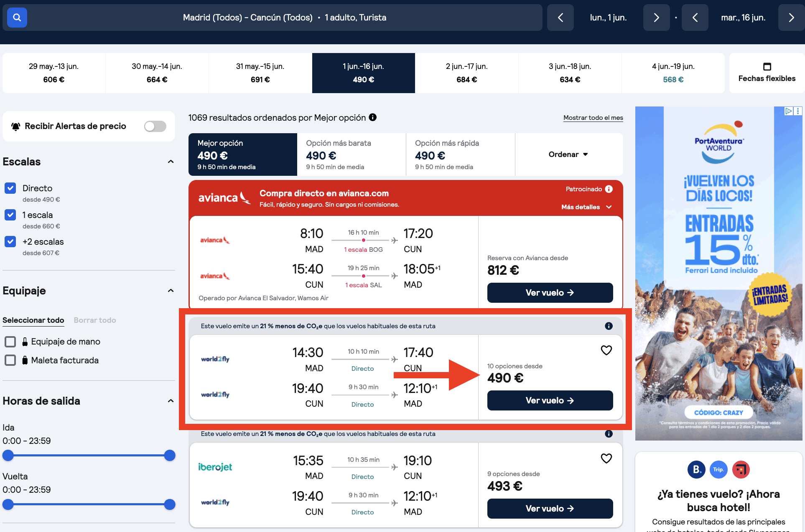Viewport: 805px width, 532px height.
Task: Check the Equipaje de mano checkbox
Action: [10, 342]
